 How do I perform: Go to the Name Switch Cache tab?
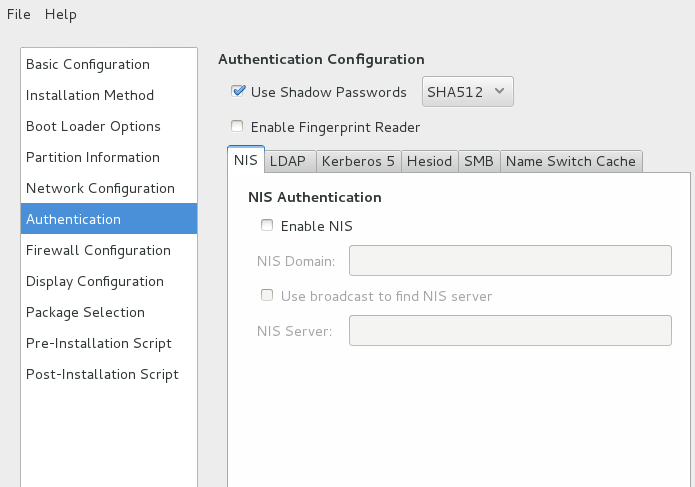click(x=570, y=161)
